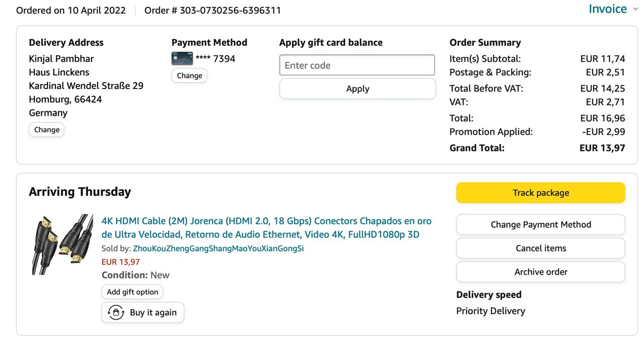Click Change button under the delivery address
This screenshot has width=644, height=349.
(x=47, y=130)
